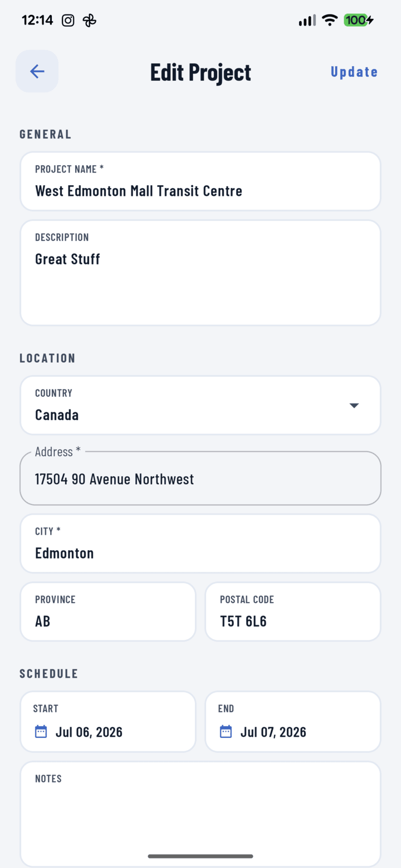The image size is (401, 868).
Task: Edit the Address field
Action: tap(200, 478)
